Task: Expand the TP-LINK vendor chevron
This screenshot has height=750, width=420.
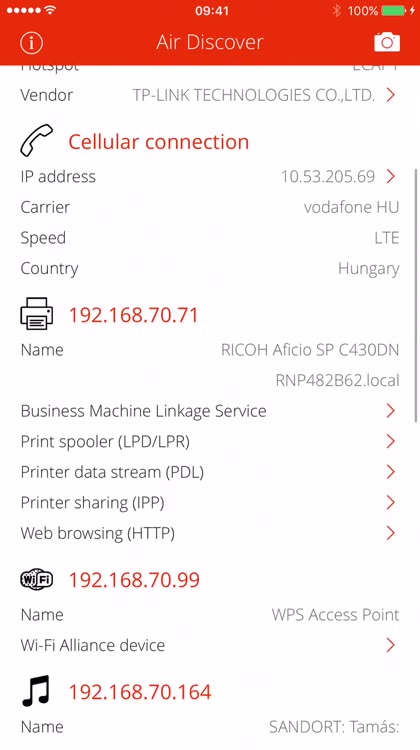Action: 391,95
